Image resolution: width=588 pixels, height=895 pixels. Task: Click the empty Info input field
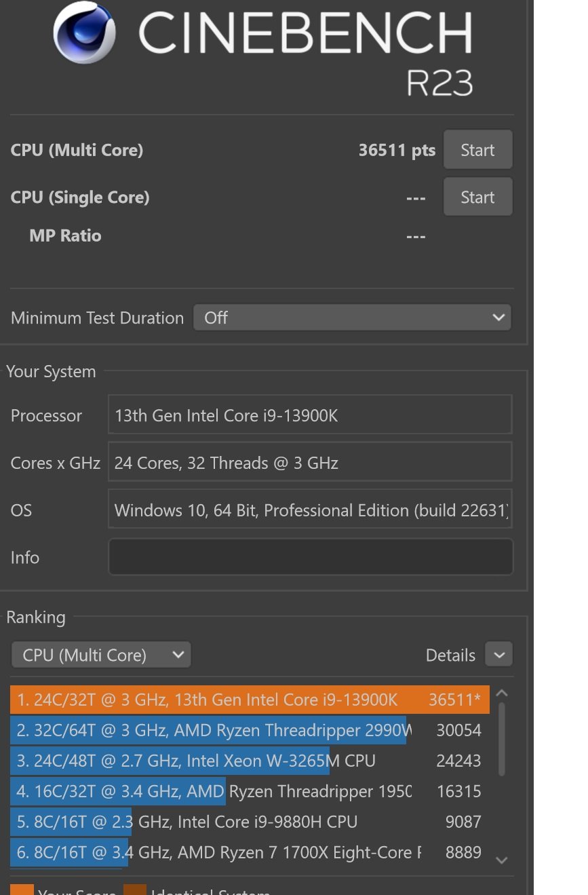coord(310,557)
